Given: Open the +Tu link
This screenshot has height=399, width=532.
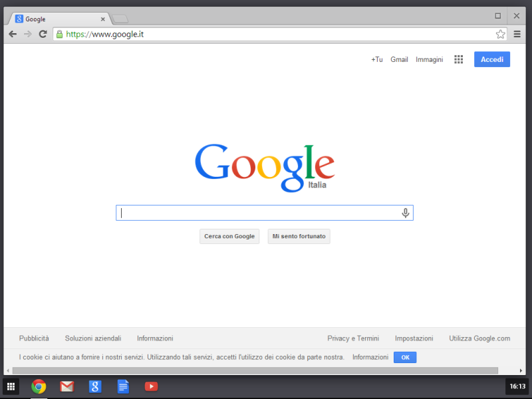Looking at the screenshot, I should pos(377,59).
